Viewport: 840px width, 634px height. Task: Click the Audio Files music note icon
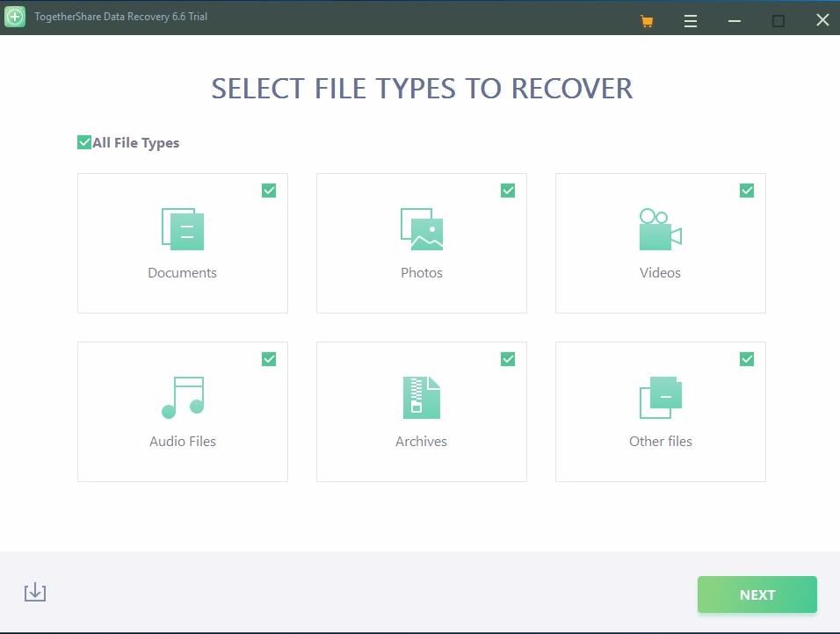(183, 398)
